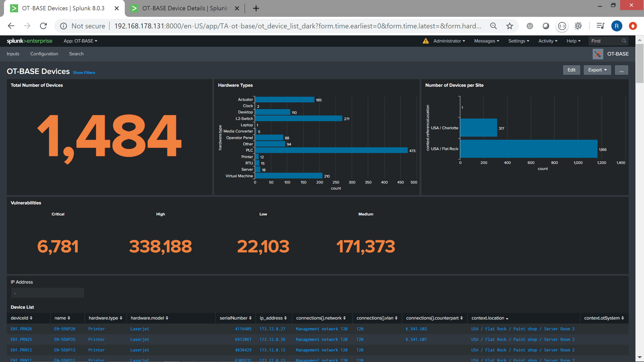Open device EN1.PRN25 link
This screenshot has width=644, height=362.
[21, 339]
